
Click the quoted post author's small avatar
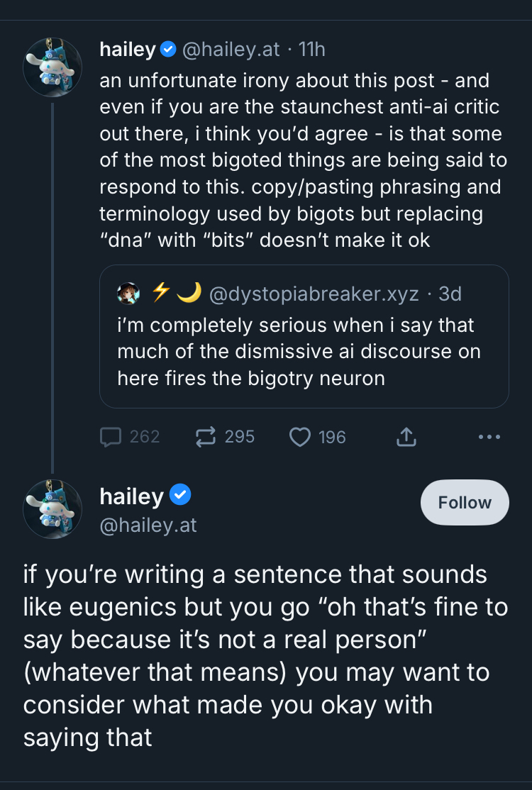tap(128, 292)
